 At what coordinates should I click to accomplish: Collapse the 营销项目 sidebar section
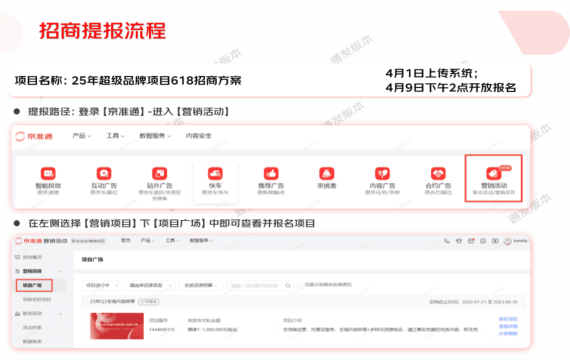pyautogui.click(x=61, y=271)
